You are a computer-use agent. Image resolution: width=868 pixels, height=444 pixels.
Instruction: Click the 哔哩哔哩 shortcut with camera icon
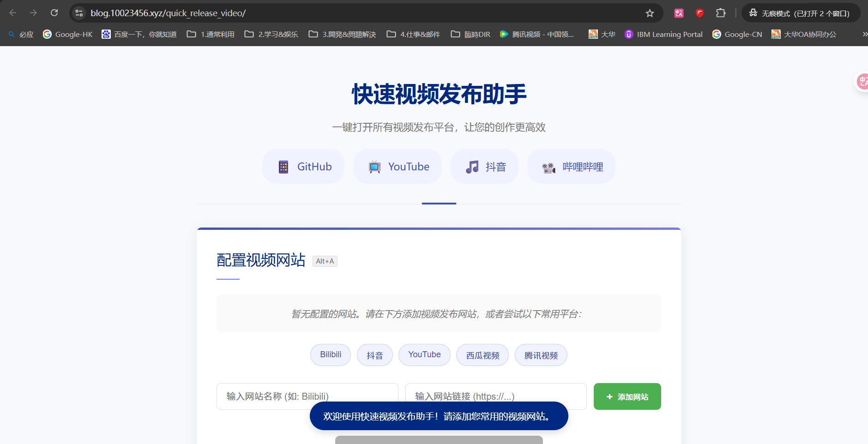tap(571, 167)
